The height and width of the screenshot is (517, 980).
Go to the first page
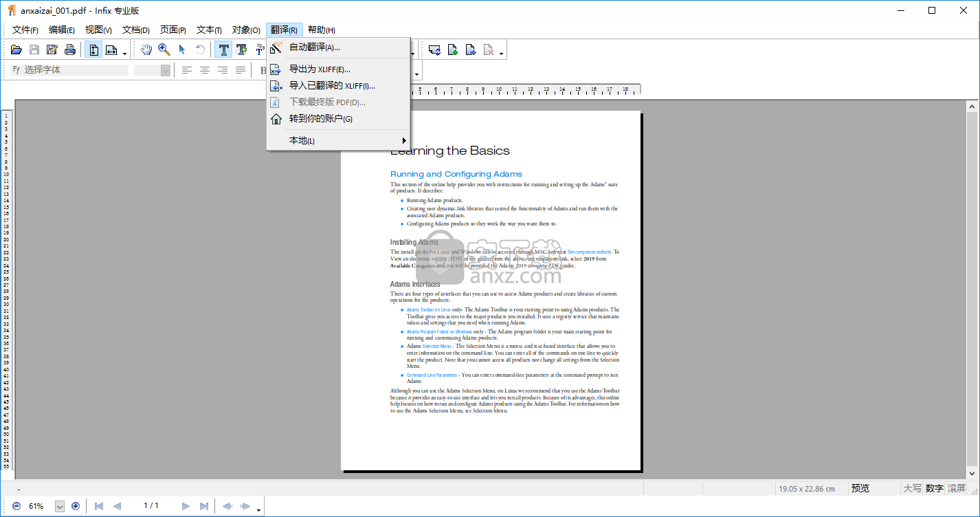point(99,506)
